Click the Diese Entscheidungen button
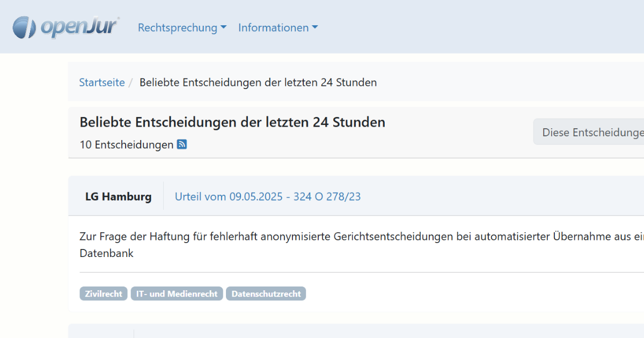The height and width of the screenshot is (338, 644). pyautogui.click(x=589, y=132)
